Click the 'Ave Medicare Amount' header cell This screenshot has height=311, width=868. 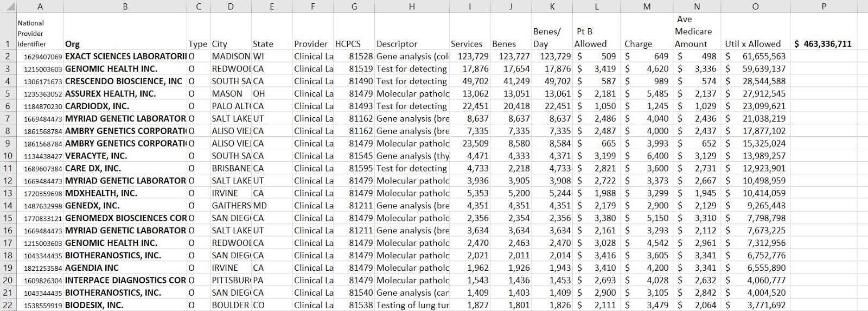pyautogui.click(x=697, y=31)
